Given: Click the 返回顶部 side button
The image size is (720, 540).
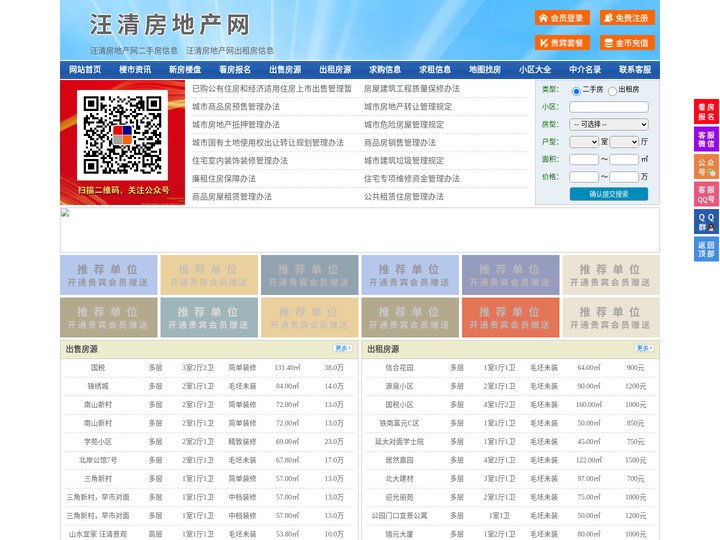Looking at the screenshot, I should [x=706, y=249].
